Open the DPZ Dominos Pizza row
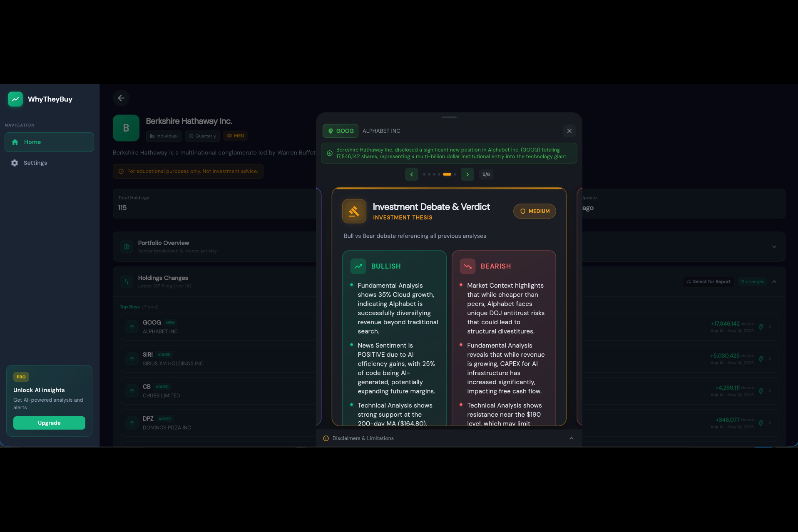798x532 pixels. tap(449, 423)
